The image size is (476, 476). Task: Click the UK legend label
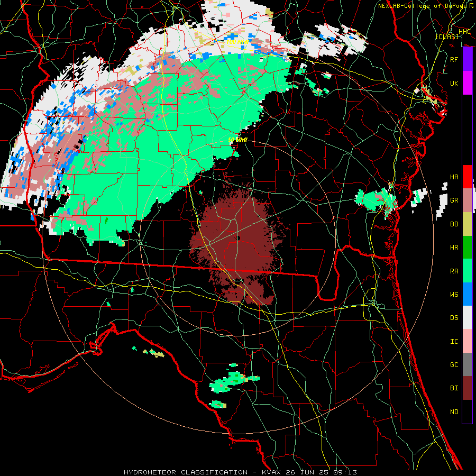click(x=454, y=83)
